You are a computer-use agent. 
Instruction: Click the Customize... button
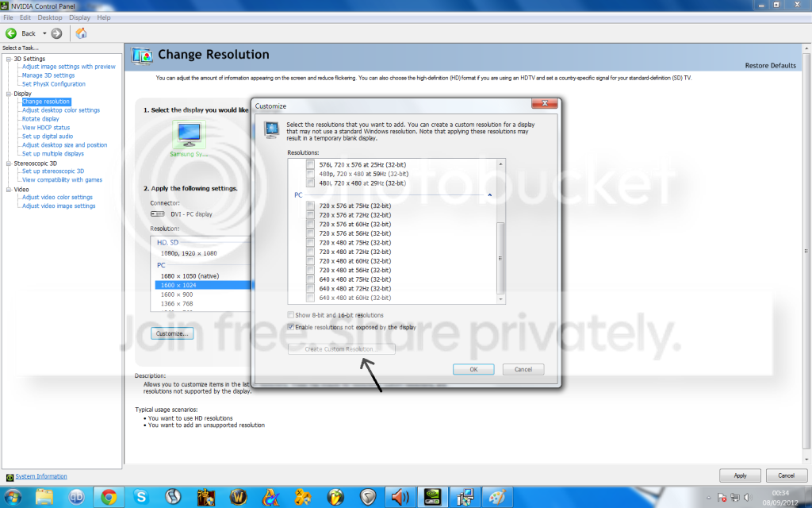pyautogui.click(x=172, y=333)
